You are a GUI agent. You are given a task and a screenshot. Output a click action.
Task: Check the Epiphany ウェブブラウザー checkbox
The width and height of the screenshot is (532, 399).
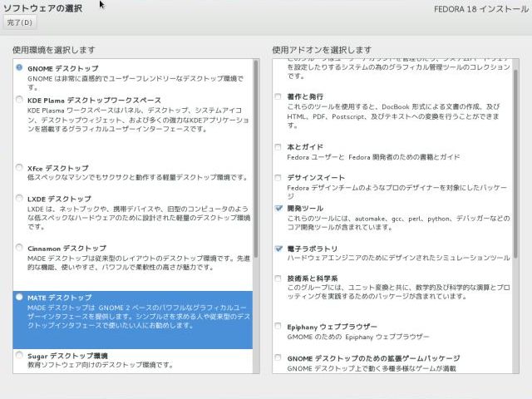[x=278, y=326]
